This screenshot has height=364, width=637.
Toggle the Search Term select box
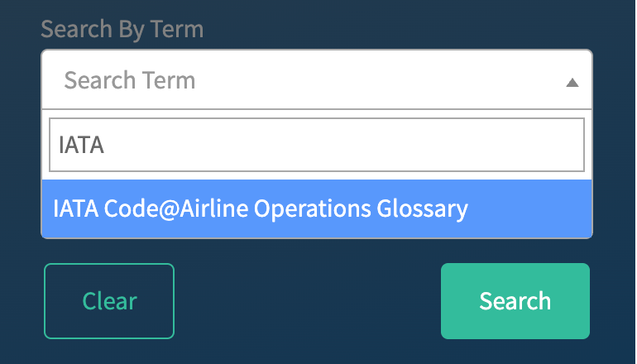tap(316, 80)
